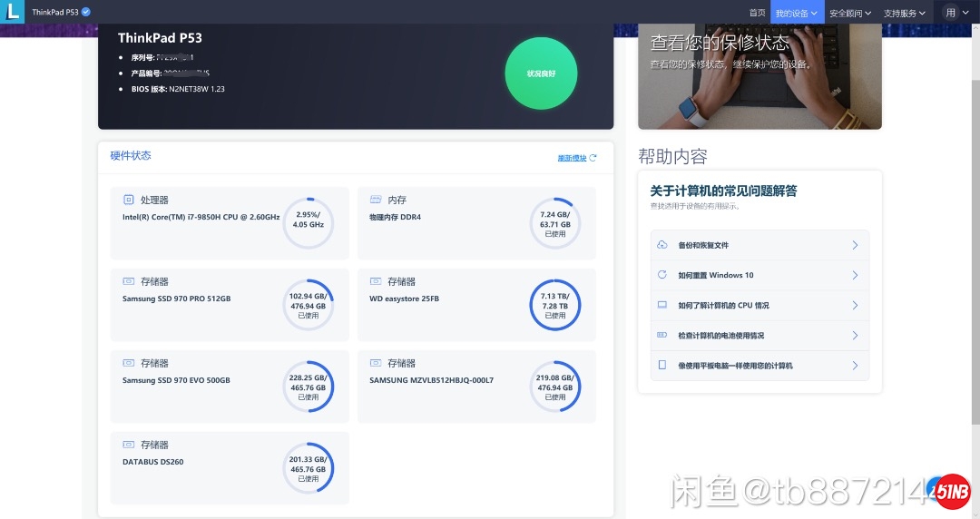Click the 序列号 serial number line
This screenshot has height=519, width=980.
(x=162, y=57)
